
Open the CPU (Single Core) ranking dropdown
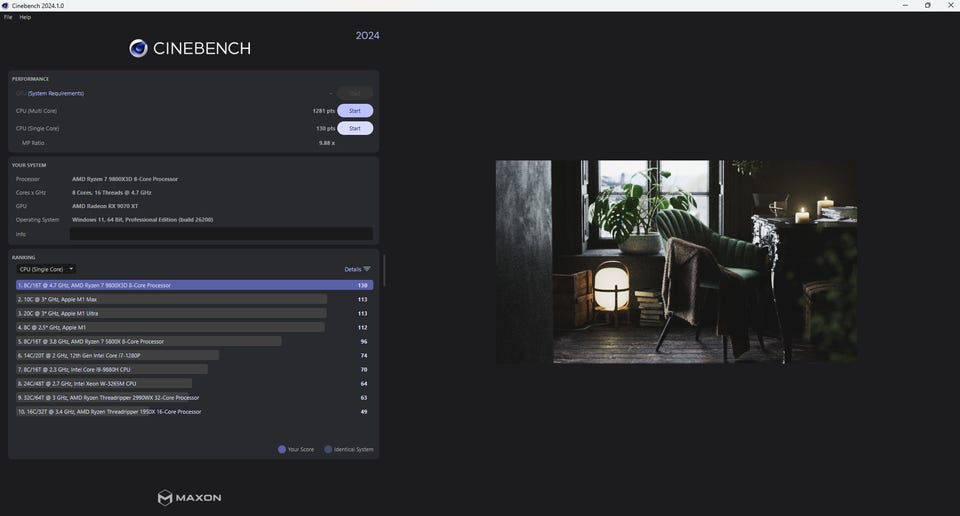point(46,269)
